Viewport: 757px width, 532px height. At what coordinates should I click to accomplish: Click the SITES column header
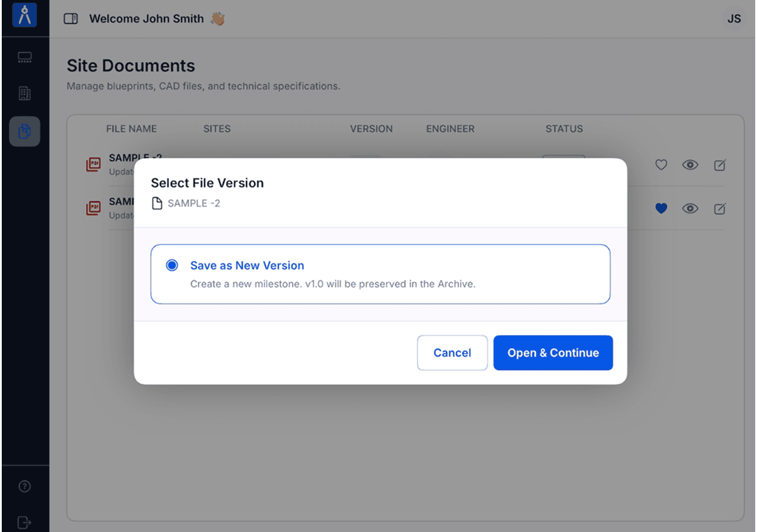click(217, 129)
